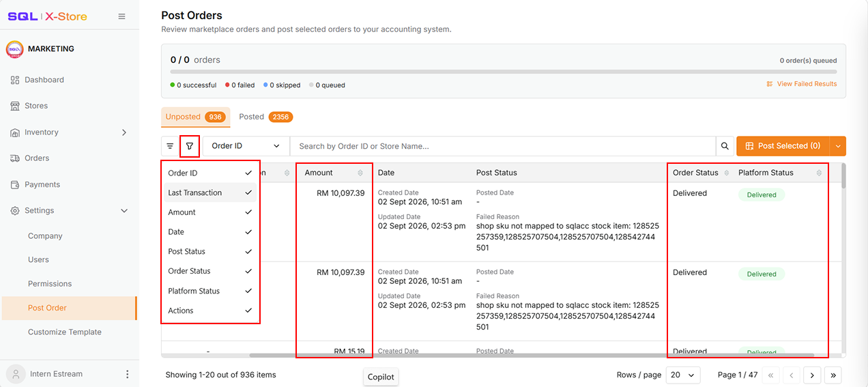Open View Failed Results link
This screenshot has height=387, width=868.
(801, 84)
